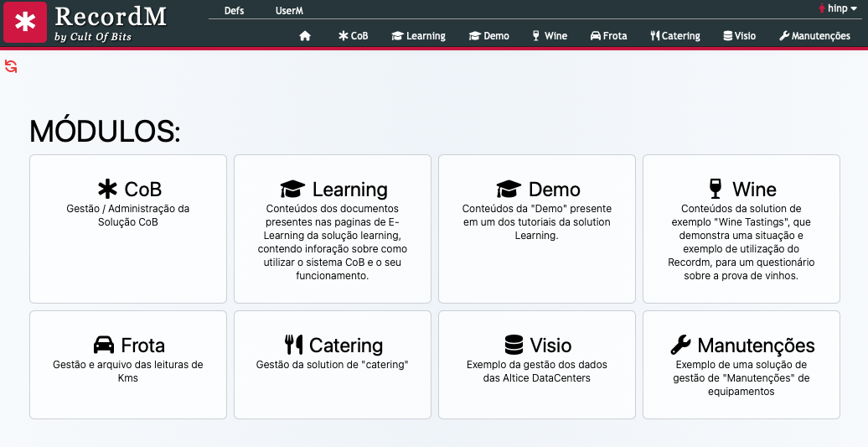Click the wrench icon in Manutenções card

click(681, 346)
